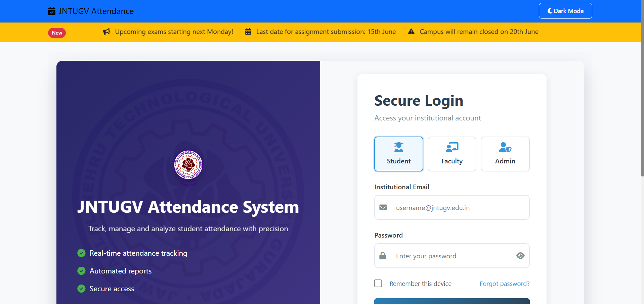Select the Student role tab
This screenshot has width=644, height=304.
point(399,154)
